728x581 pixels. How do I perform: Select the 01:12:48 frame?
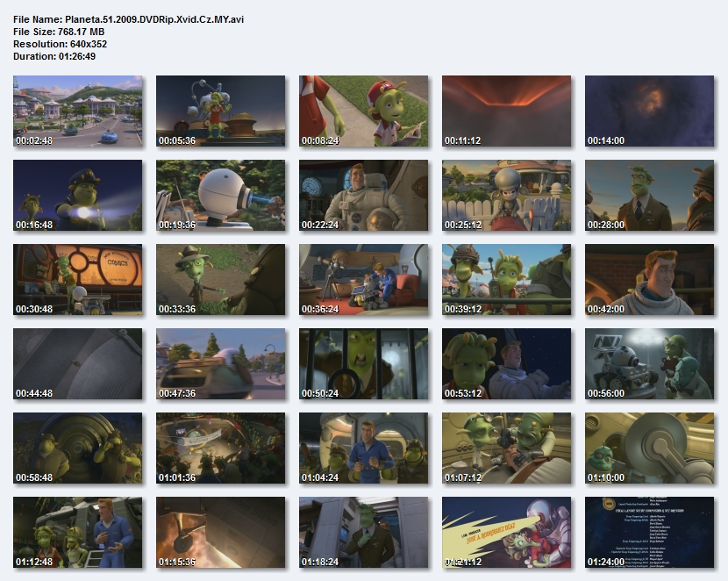tap(77, 532)
